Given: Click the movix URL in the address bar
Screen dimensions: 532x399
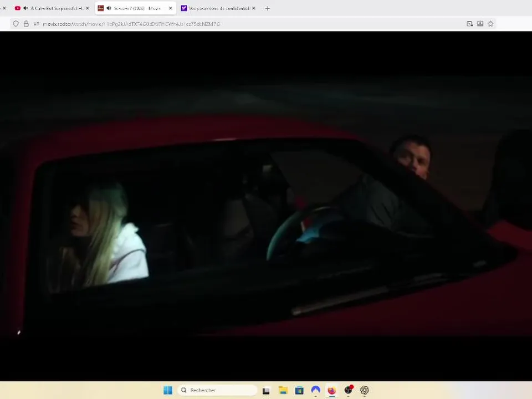Looking at the screenshot, I should coord(131,24).
